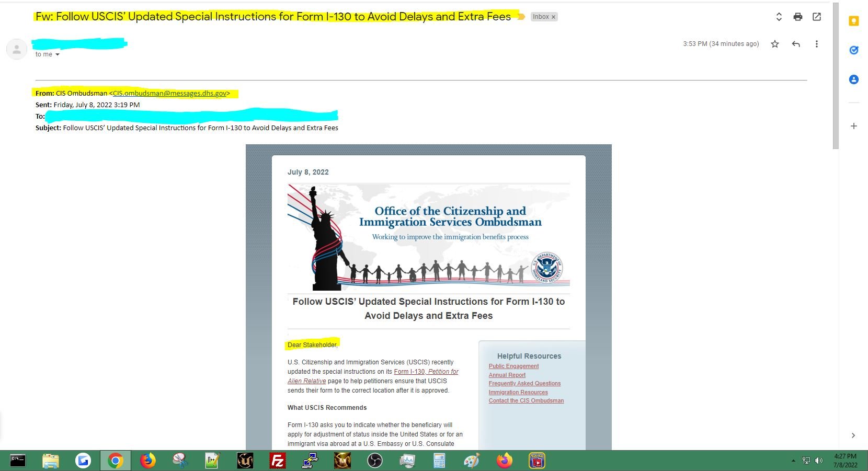The image size is (868, 471).
Task: Print this email with the printer icon
Action: point(797,17)
